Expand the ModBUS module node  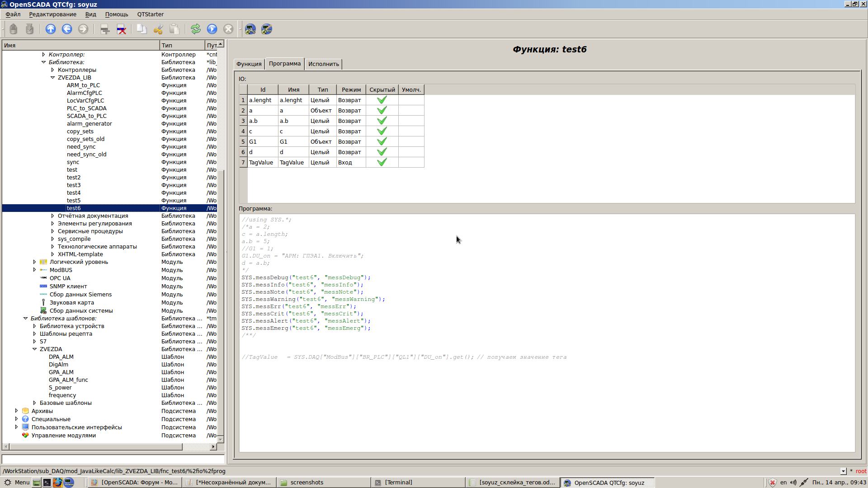point(34,270)
